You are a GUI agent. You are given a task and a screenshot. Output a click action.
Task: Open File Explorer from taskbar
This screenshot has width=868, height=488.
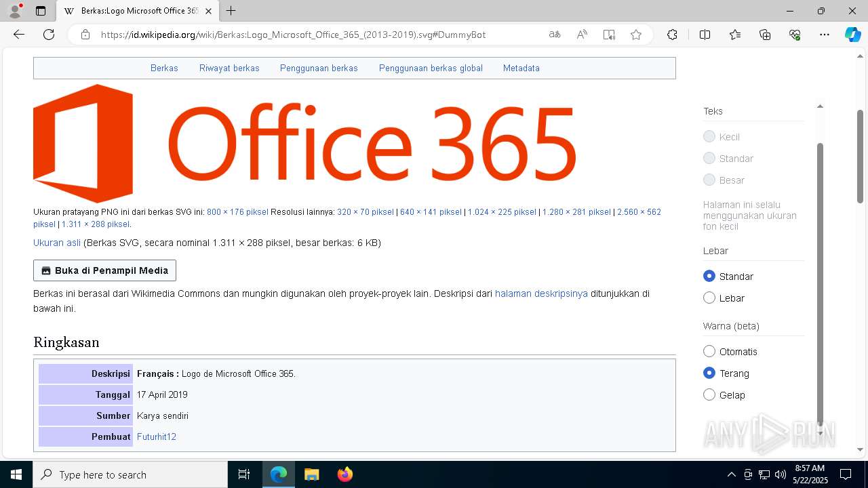[312, 474]
